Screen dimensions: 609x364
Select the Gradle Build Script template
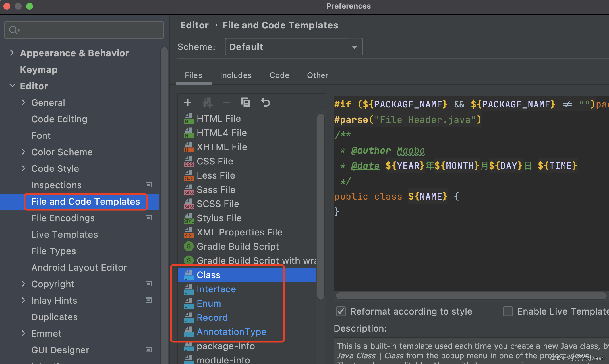(x=238, y=247)
